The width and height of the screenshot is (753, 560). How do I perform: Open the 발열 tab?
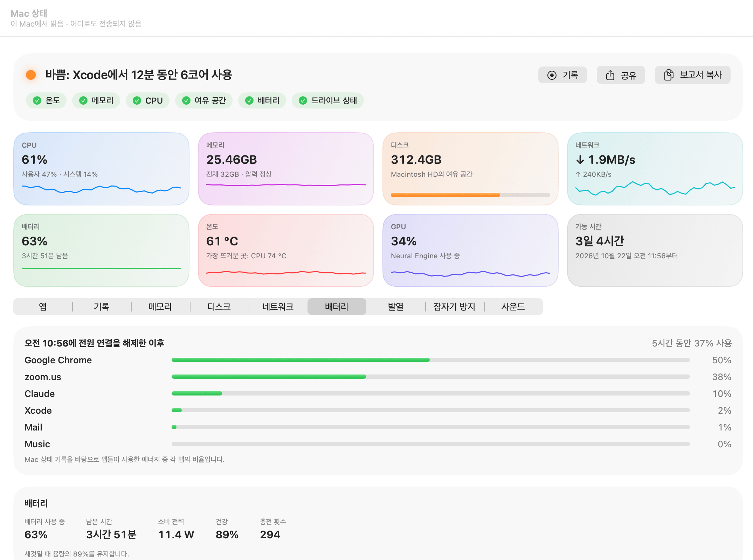point(396,307)
